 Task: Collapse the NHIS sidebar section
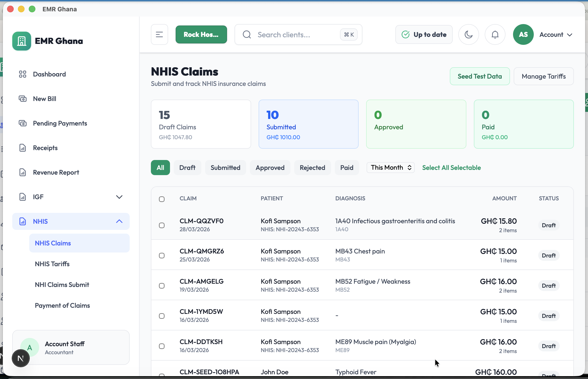click(x=120, y=221)
